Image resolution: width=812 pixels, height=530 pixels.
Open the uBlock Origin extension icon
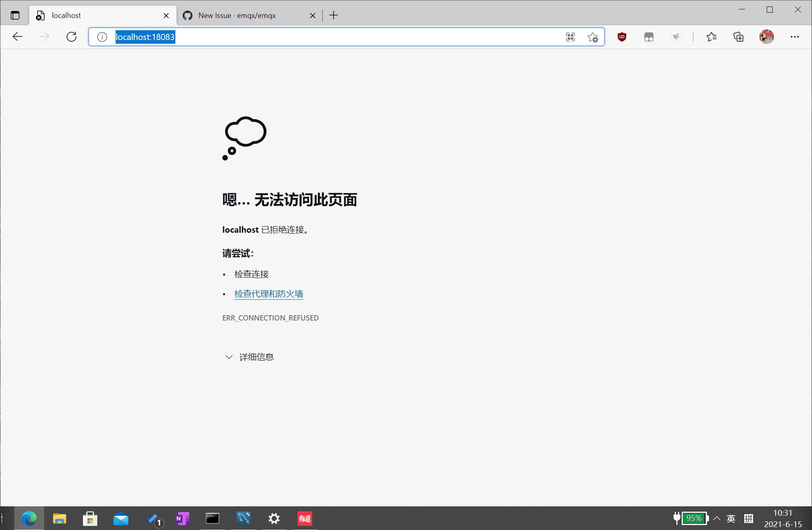[622, 37]
